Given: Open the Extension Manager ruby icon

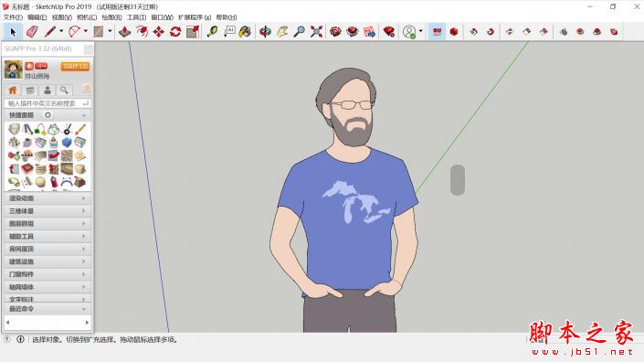Looking at the screenshot, I should (388, 32).
